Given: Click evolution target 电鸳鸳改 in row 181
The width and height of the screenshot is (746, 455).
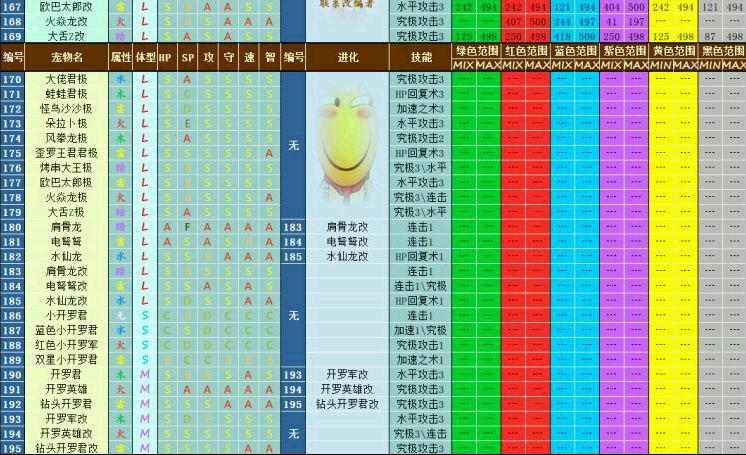Looking at the screenshot, I should [348, 242].
